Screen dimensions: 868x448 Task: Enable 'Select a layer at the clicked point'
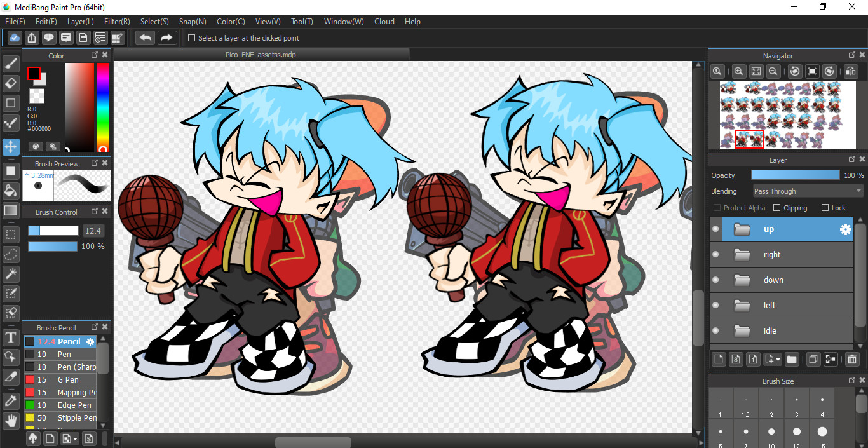tap(192, 38)
